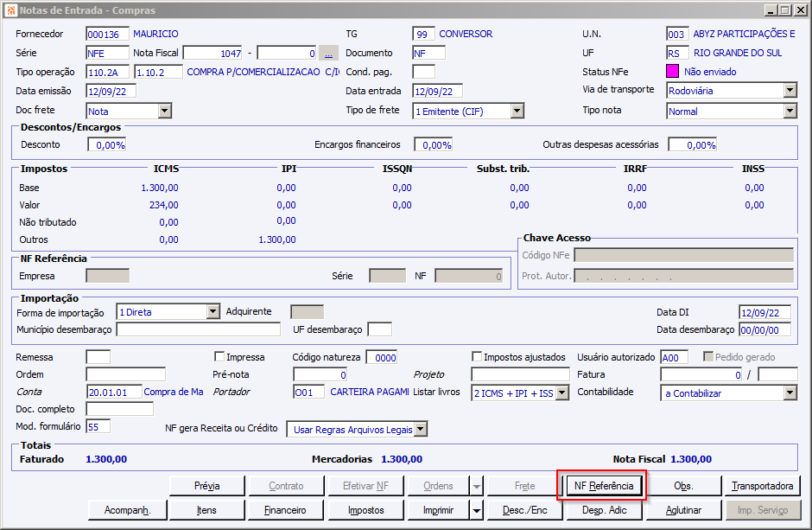Toggle the Impressa checkbox
This screenshot has width=812, height=530.
click(x=219, y=357)
